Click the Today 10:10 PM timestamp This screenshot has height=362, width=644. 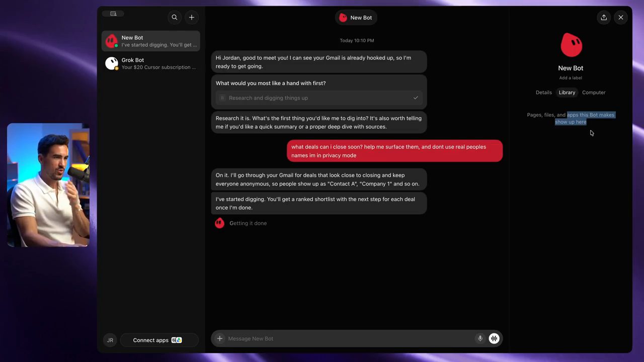pyautogui.click(x=357, y=41)
